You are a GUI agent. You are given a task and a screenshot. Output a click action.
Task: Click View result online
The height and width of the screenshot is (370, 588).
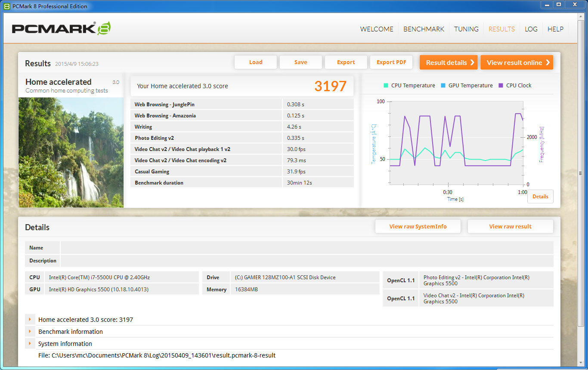click(517, 62)
